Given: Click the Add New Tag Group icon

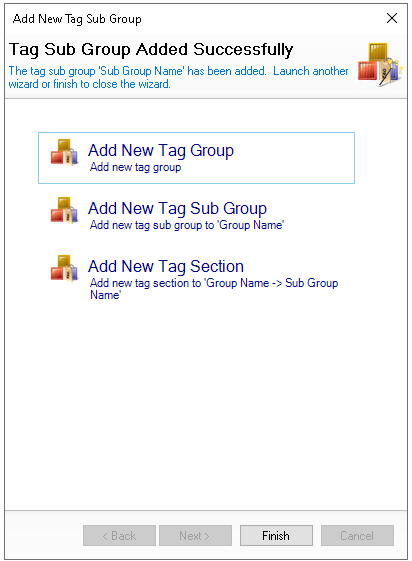Looking at the screenshot, I should coord(64,152).
